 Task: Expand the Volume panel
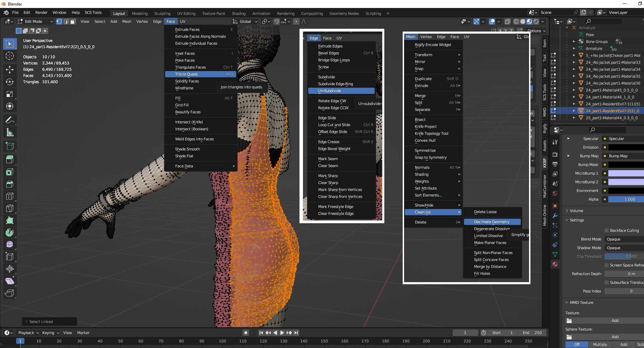point(576,211)
